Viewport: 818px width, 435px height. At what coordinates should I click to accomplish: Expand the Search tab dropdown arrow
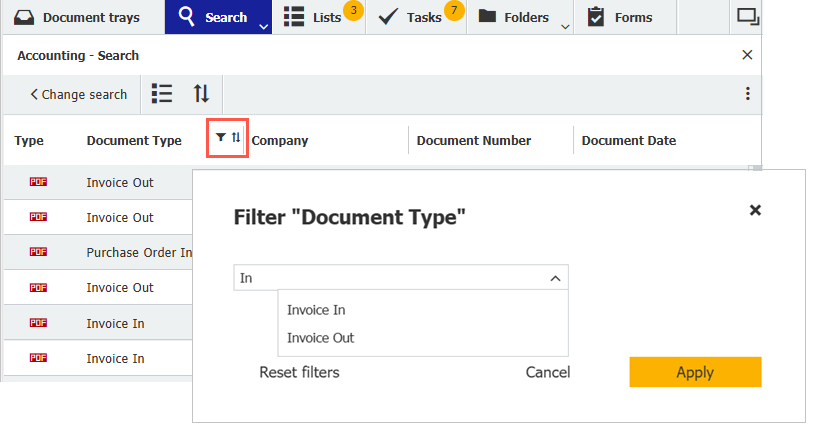click(263, 26)
